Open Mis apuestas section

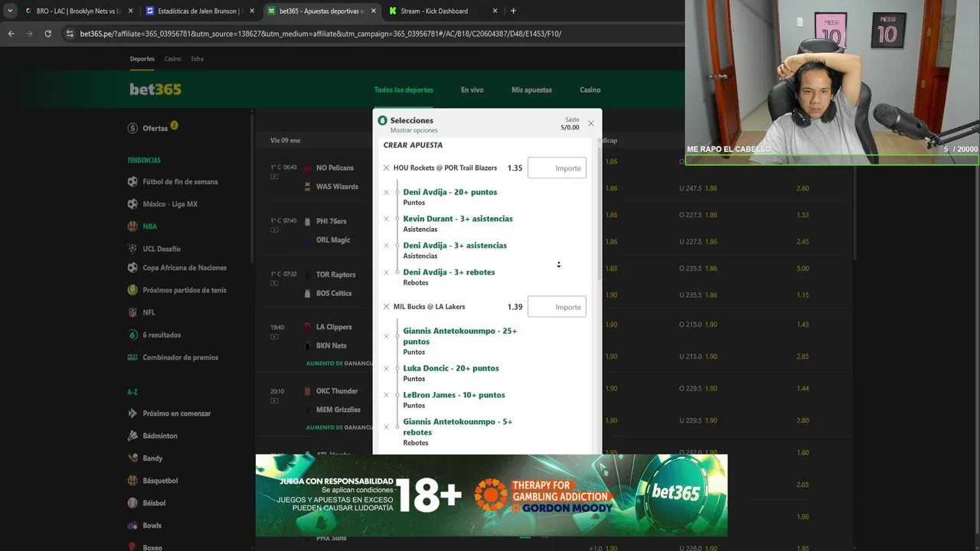click(531, 90)
